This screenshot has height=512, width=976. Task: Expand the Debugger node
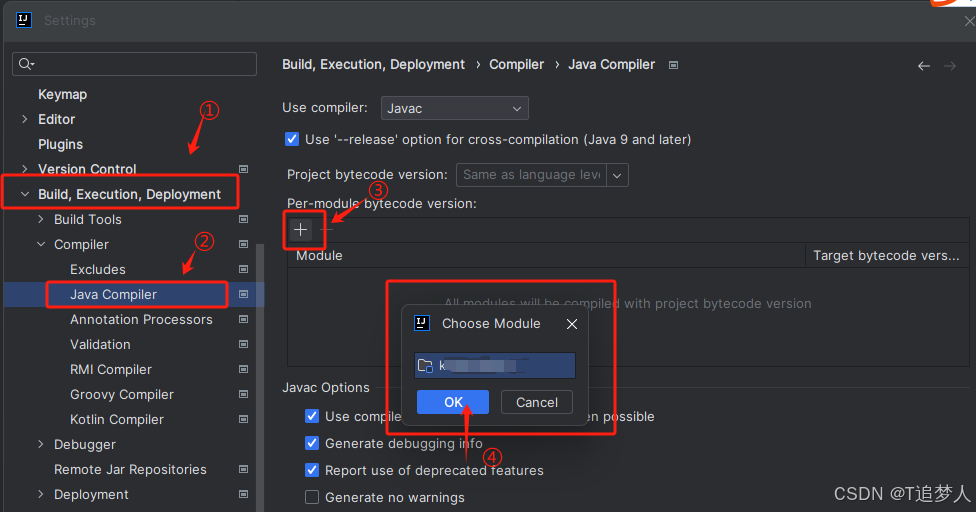click(x=41, y=444)
